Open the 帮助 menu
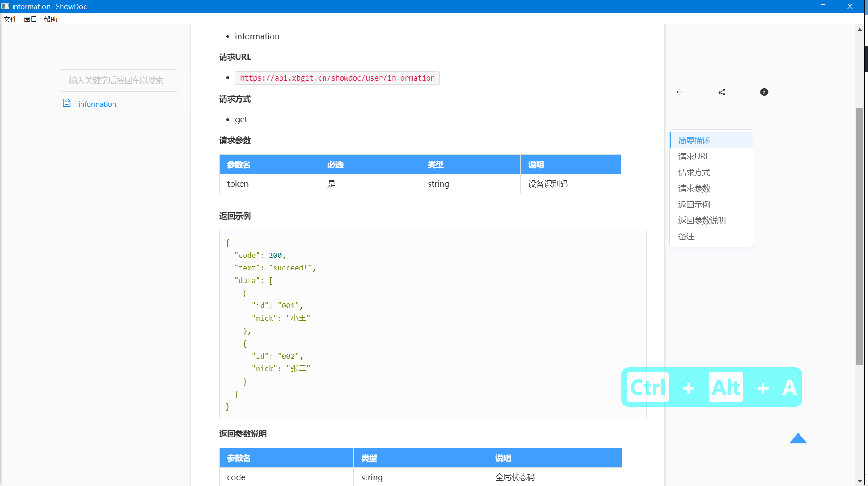The width and height of the screenshot is (868, 486). pyautogui.click(x=50, y=19)
